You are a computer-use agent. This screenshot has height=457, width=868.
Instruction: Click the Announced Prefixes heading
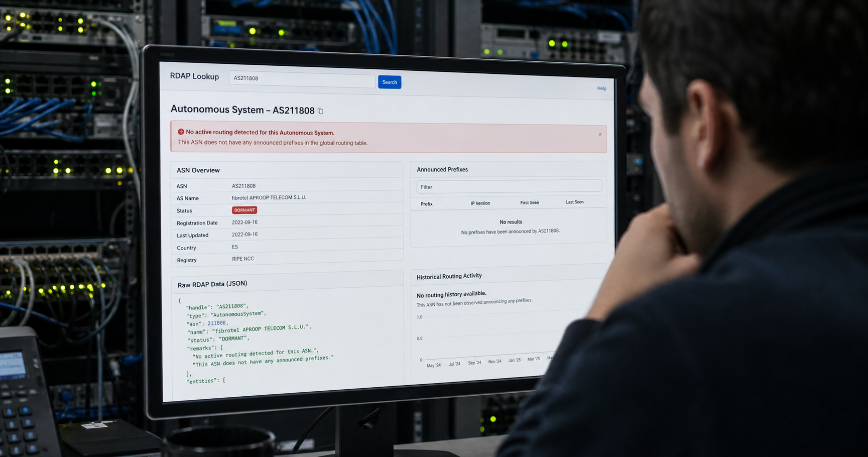442,170
